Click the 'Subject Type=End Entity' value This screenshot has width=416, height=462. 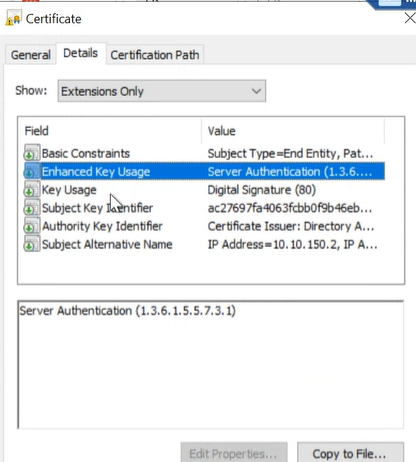(x=290, y=153)
